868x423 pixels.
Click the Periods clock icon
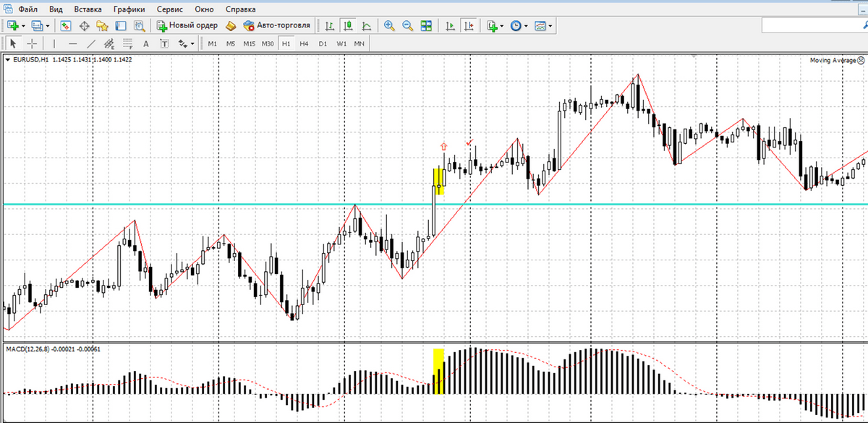coord(516,25)
